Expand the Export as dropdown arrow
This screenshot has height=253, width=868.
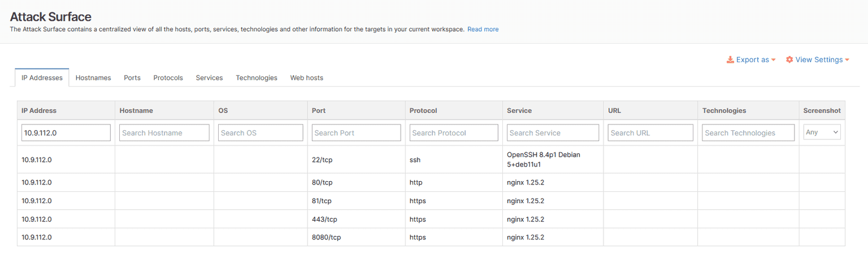pyautogui.click(x=773, y=60)
